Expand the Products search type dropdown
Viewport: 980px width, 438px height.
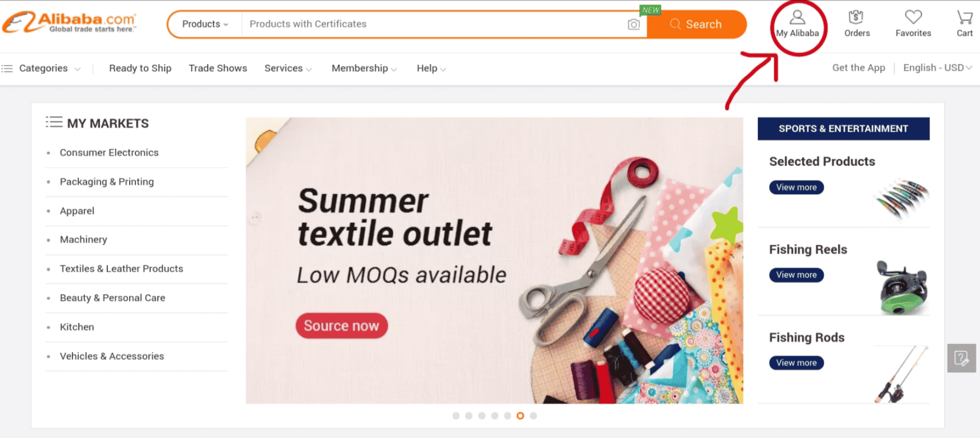(x=205, y=24)
